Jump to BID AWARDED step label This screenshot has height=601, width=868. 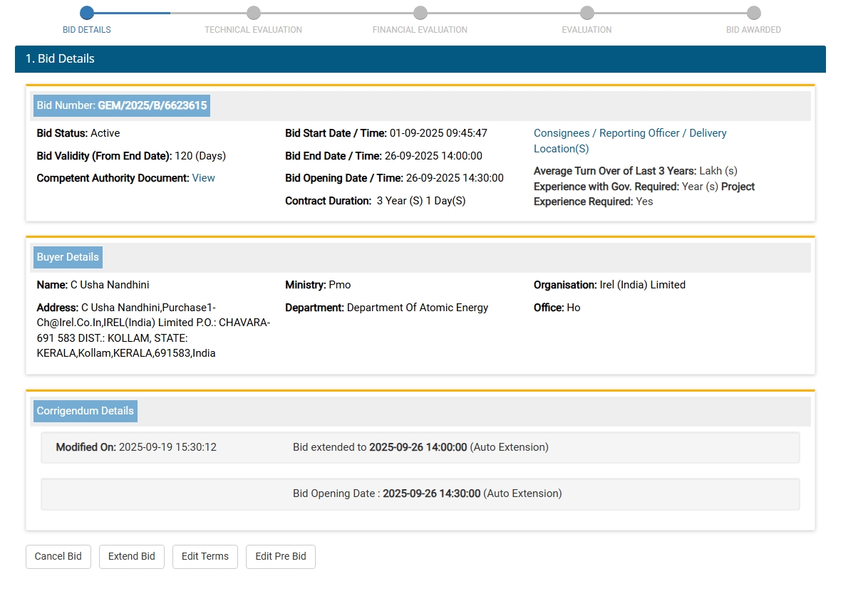click(753, 30)
